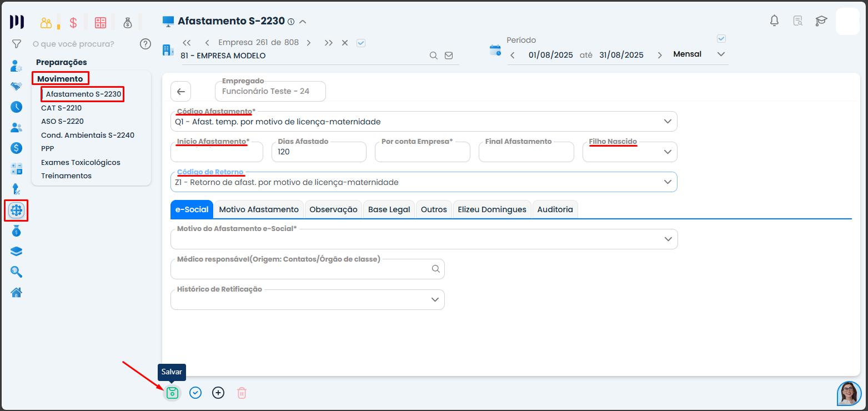Expand the Código Afastamento dropdown
The image size is (868, 411).
[667, 122]
